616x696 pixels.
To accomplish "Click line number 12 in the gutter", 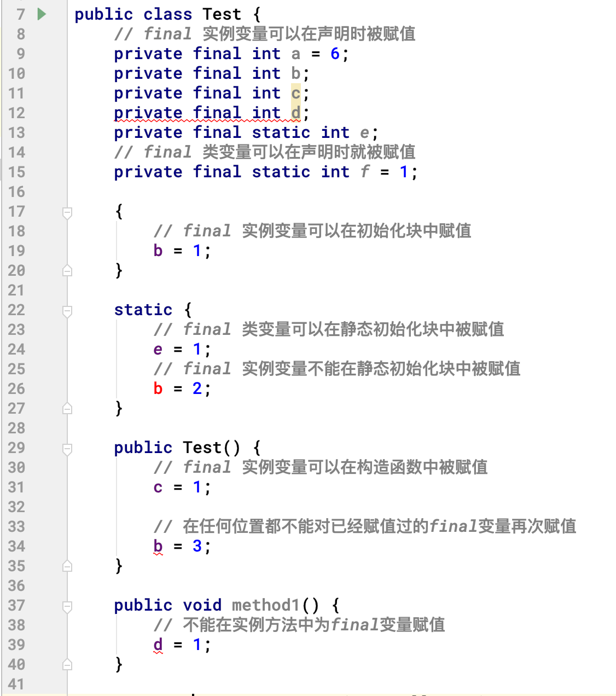I will pos(16,113).
